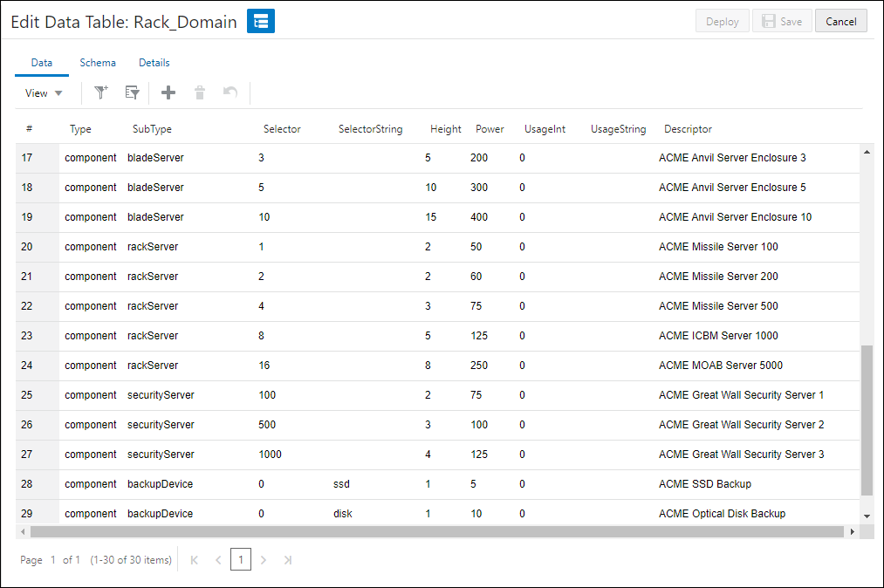
Task: Add a new row with the plus icon
Action: click(x=168, y=92)
